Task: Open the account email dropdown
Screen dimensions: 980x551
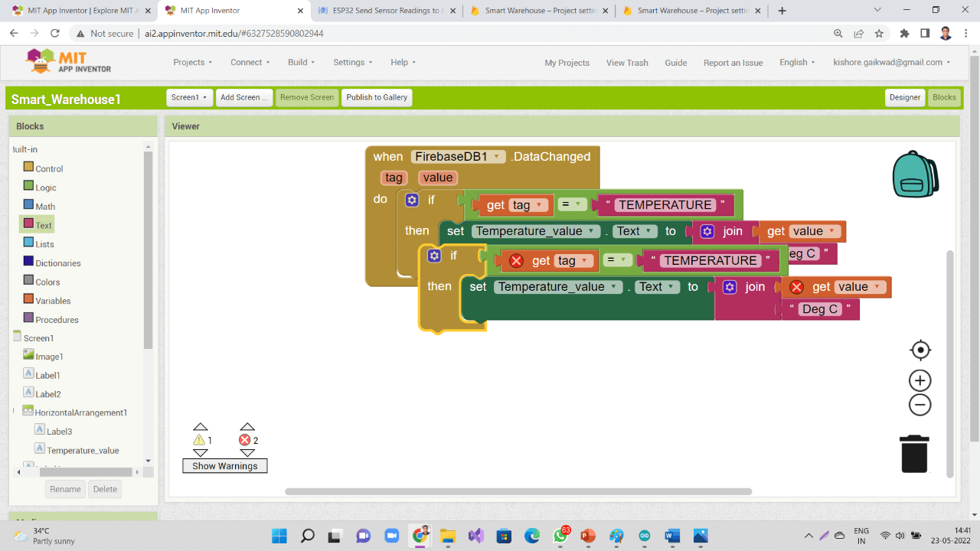Action: (x=892, y=63)
